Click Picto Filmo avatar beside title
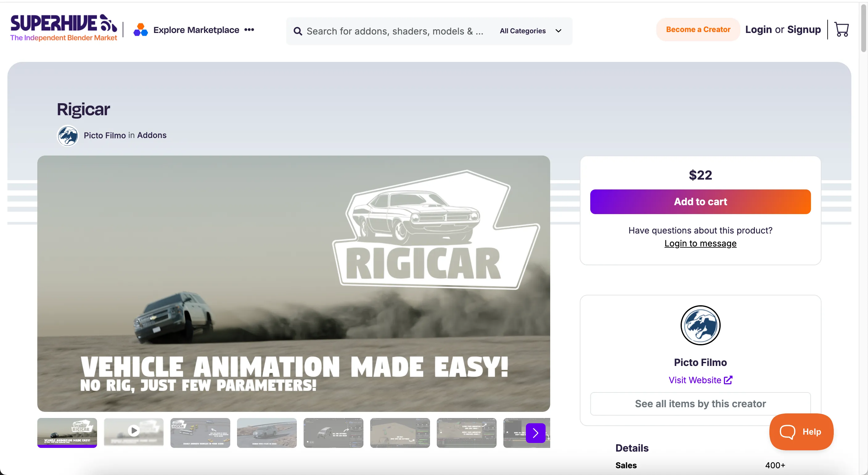Viewport: 868px width, 475px height. click(68, 136)
